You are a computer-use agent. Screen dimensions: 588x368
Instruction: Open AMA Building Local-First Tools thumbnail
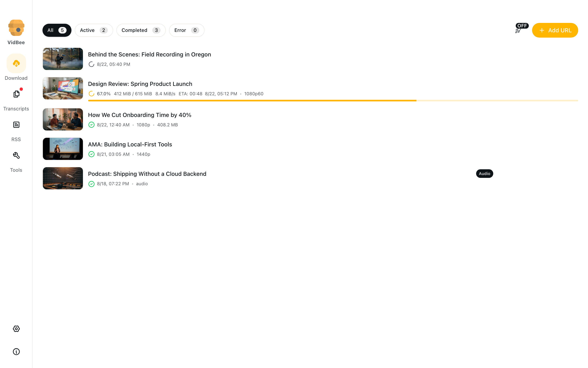(63, 149)
